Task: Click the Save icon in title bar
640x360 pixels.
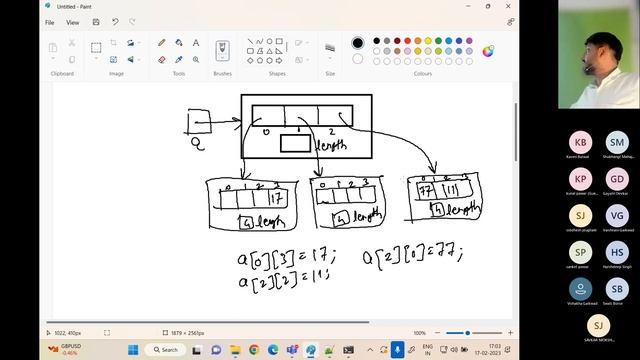Action: click(96, 22)
